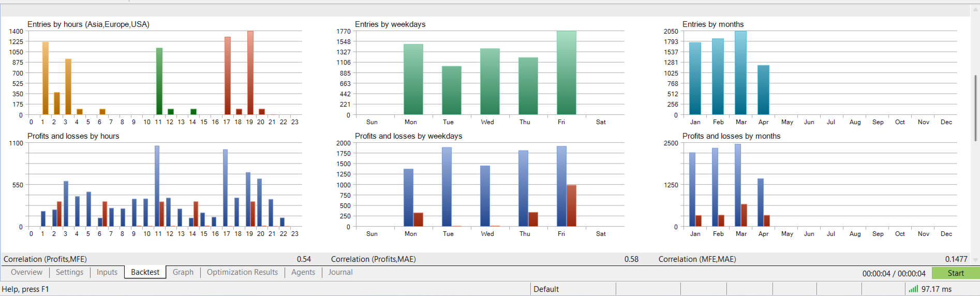Click the 0.54 correlation value
This screenshot has height=296, width=980.
pos(304,259)
